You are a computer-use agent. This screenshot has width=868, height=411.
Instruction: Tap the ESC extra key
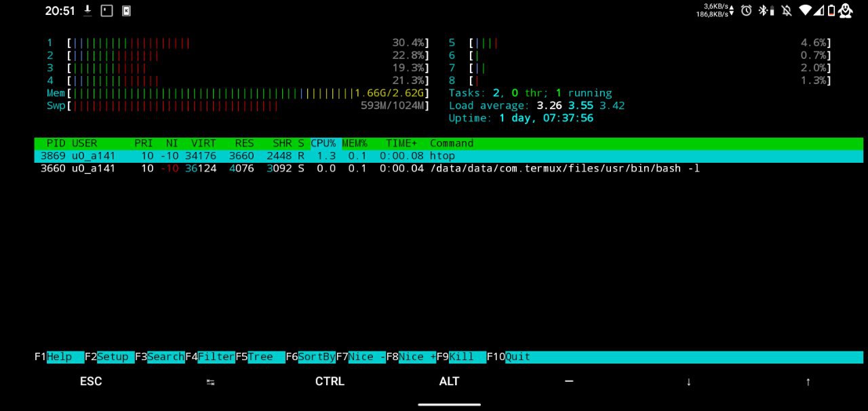[x=91, y=381]
